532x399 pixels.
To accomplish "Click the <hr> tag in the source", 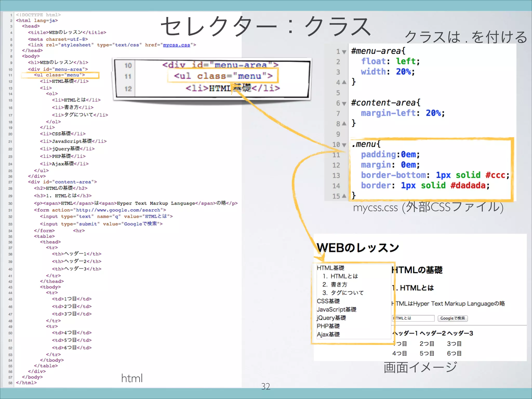I will click(79, 231).
